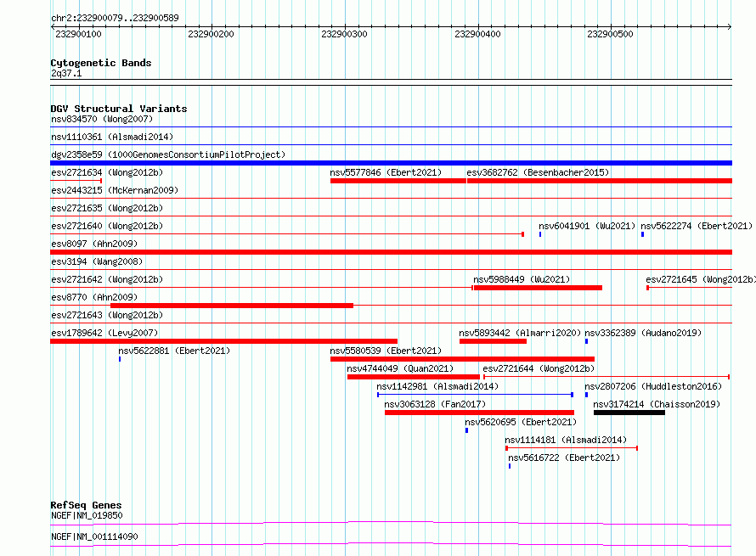
Task: Click the DGV Structural Variants track title
Action: click(x=119, y=109)
